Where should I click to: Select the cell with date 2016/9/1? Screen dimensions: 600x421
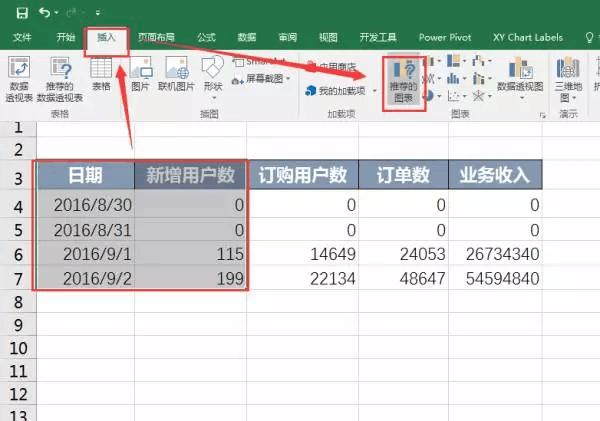click(x=86, y=254)
